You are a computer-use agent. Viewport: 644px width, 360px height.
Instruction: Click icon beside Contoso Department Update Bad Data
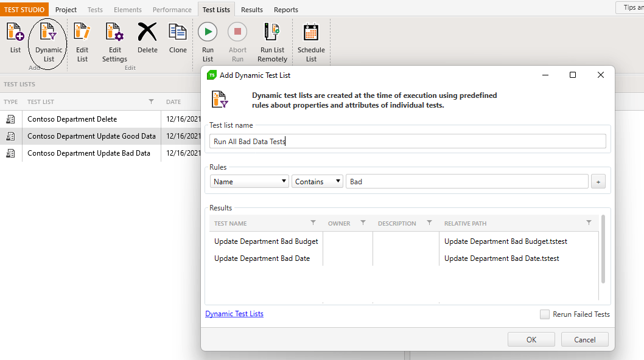[10, 153]
